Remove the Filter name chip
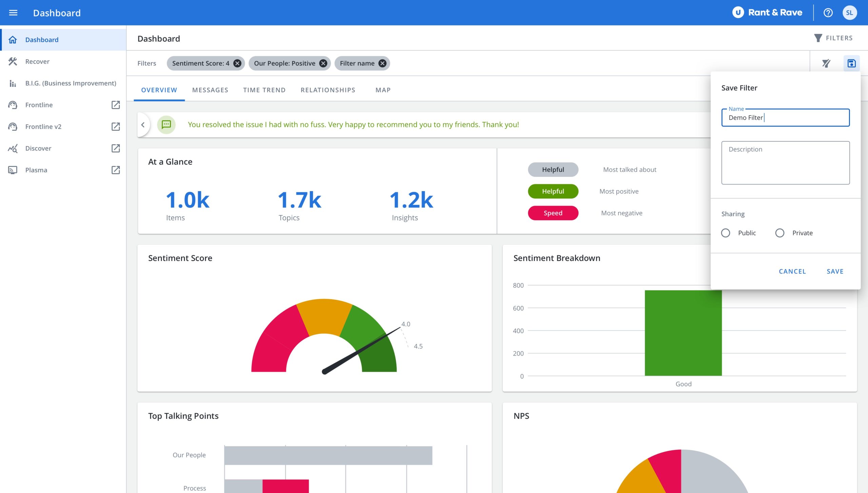 point(382,63)
